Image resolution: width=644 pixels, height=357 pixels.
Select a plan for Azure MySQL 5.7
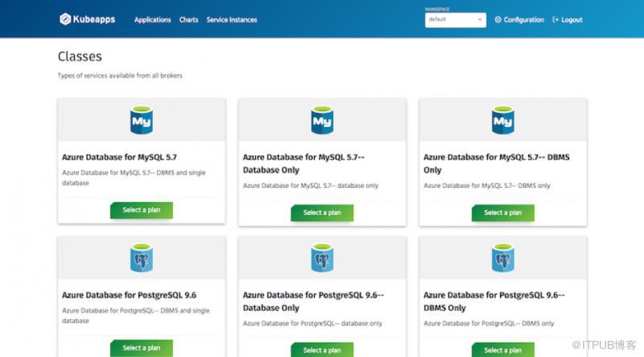(142, 210)
